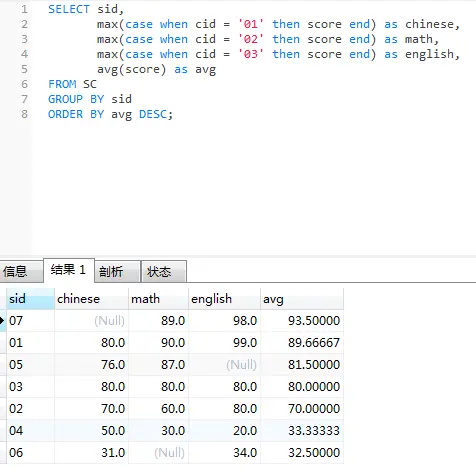
Task: Click chinese value 76.0
Action: pos(91,365)
